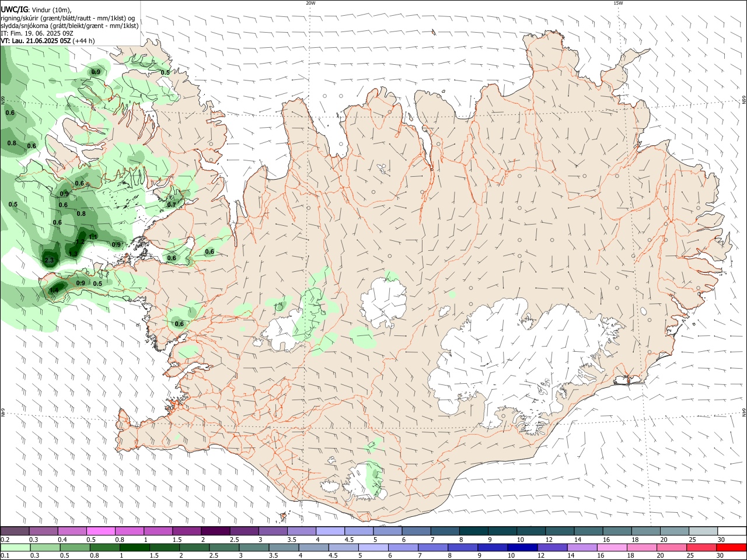Click the 0.7 precipitation value on the map
Image resolution: width=747 pixels, height=560 pixels.
(x=171, y=205)
